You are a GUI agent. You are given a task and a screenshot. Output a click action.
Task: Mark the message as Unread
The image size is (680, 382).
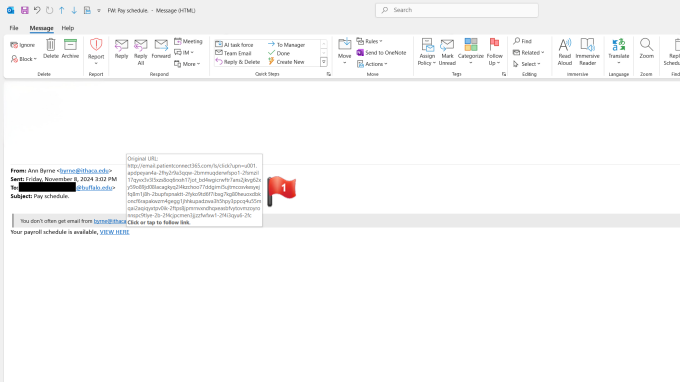pyautogui.click(x=447, y=52)
